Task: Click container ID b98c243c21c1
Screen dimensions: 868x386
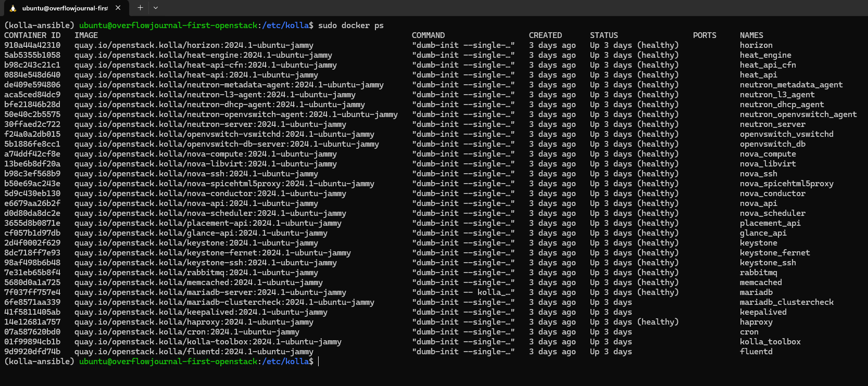Action: 32,65
